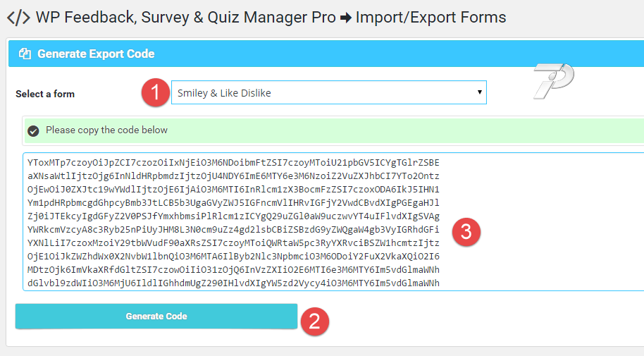Click the checkmark icon in green notice
Image resolution: width=644 pixels, height=356 pixels.
coord(33,131)
